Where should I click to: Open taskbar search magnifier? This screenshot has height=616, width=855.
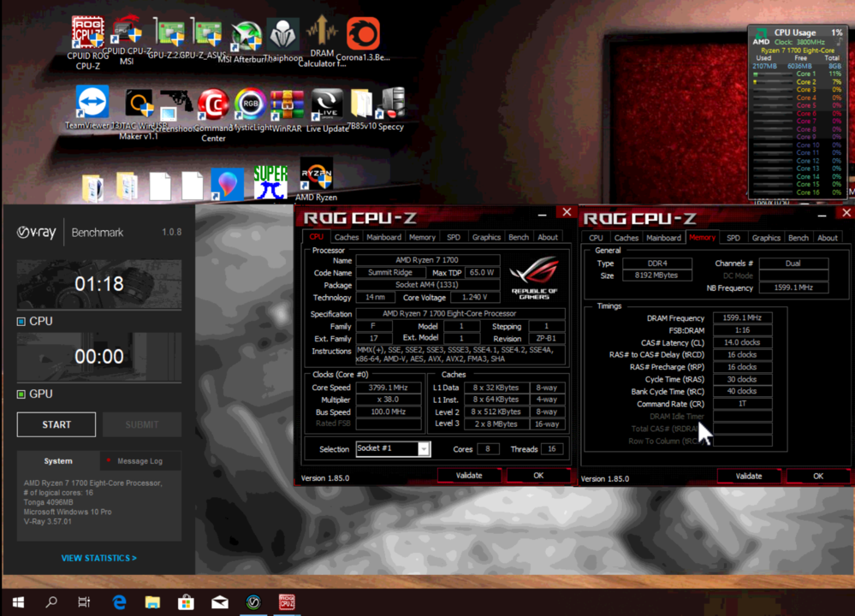51,601
